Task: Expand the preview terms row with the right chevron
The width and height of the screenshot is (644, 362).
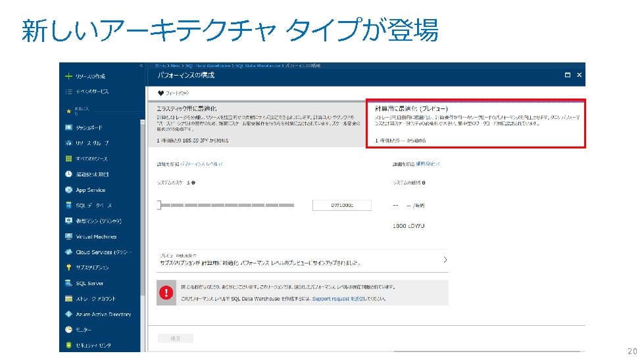Action: pyautogui.click(x=445, y=260)
